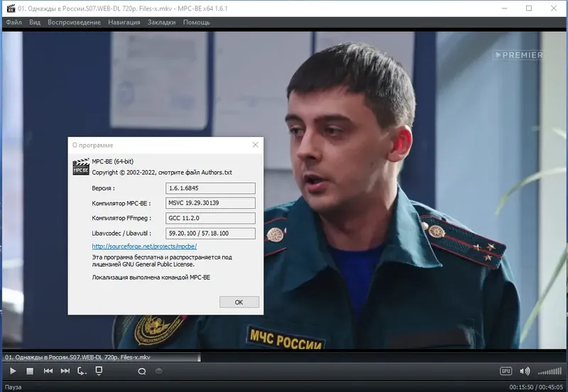
Task: Open the sourceforge.net/projects/mpcbe link
Action: (144, 246)
